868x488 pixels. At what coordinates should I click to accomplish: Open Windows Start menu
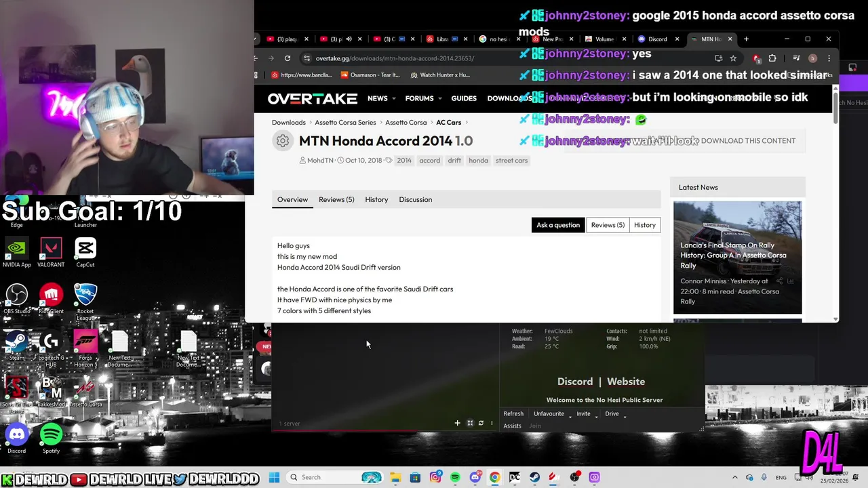274,477
